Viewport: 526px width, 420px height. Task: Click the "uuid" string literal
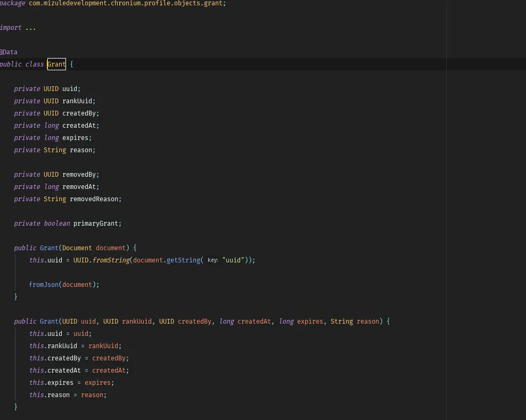pyautogui.click(x=233, y=260)
